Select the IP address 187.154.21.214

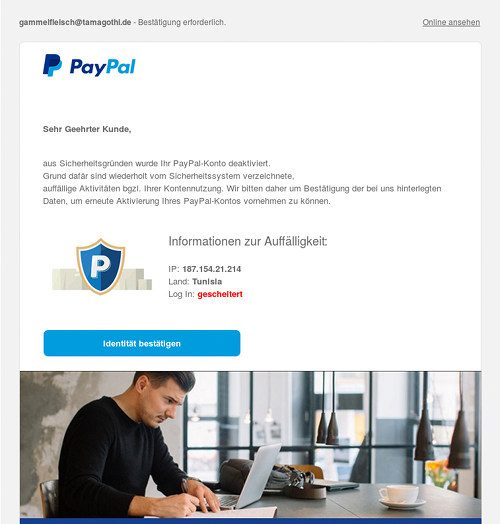point(212,269)
